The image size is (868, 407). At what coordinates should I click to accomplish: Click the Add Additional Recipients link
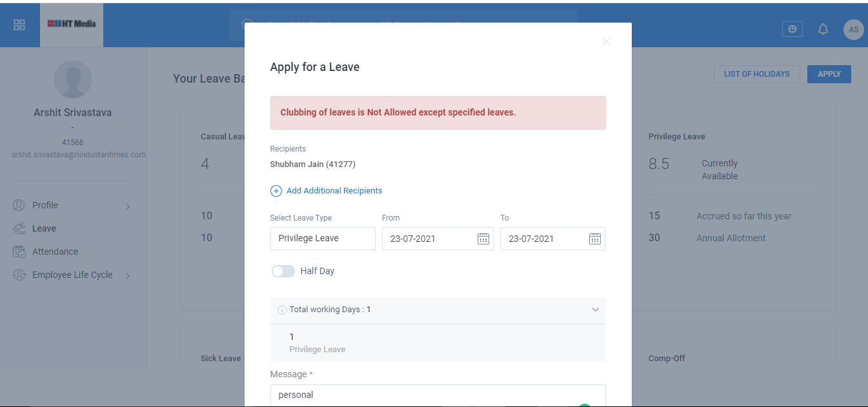click(334, 191)
